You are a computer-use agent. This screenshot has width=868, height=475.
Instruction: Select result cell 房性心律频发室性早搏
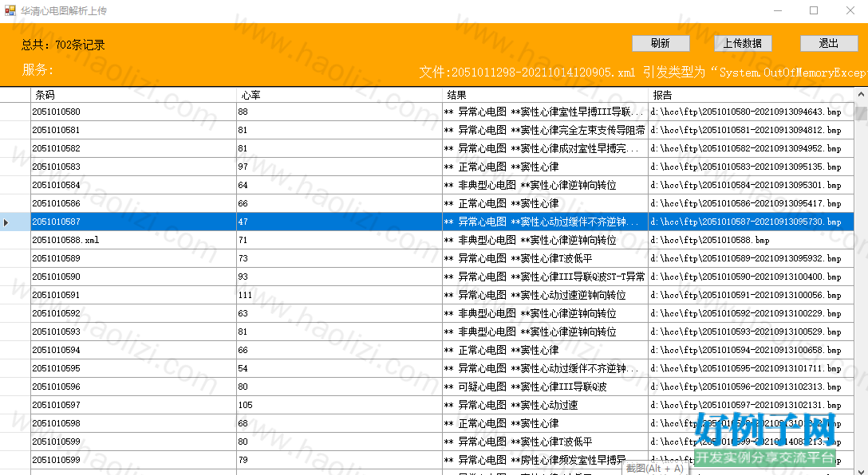click(545, 460)
